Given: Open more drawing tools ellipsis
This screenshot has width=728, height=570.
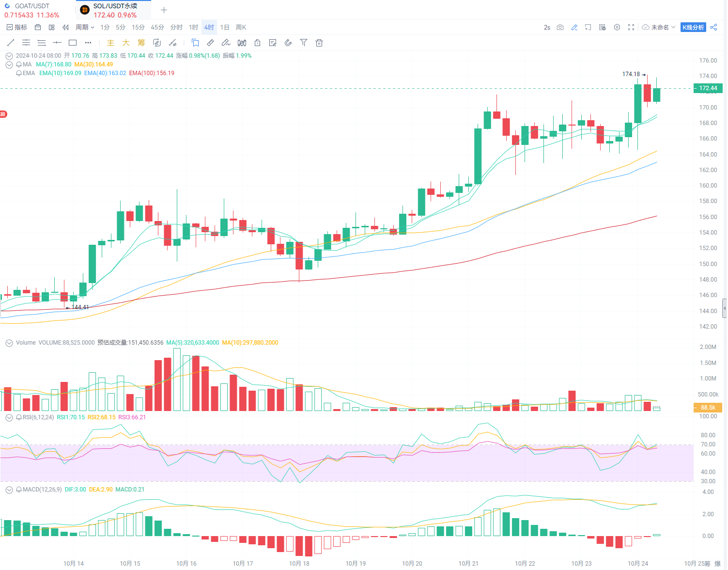Looking at the screenshot, I should pos(88,43).
